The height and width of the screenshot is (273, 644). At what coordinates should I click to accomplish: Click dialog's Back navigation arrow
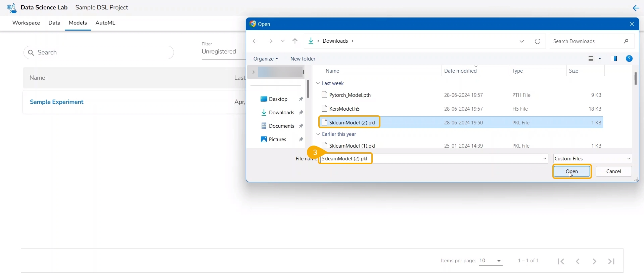[x=255, y=41]
